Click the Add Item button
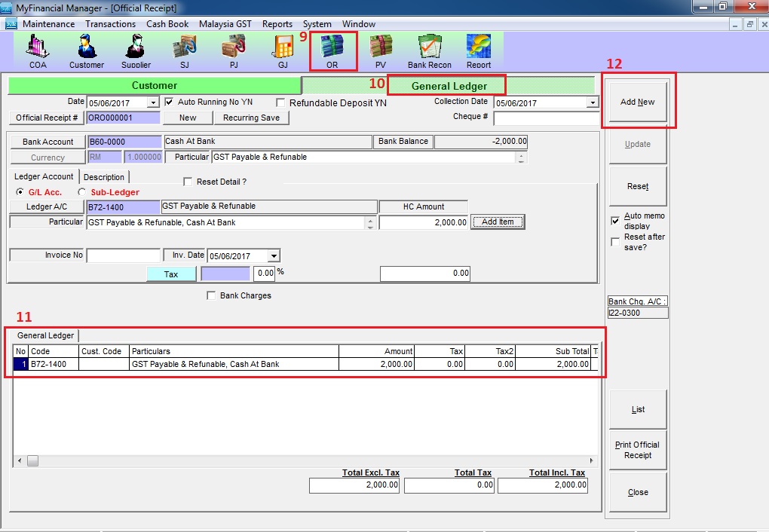Viewport: 769px width, 532px height. click(498, 222)
